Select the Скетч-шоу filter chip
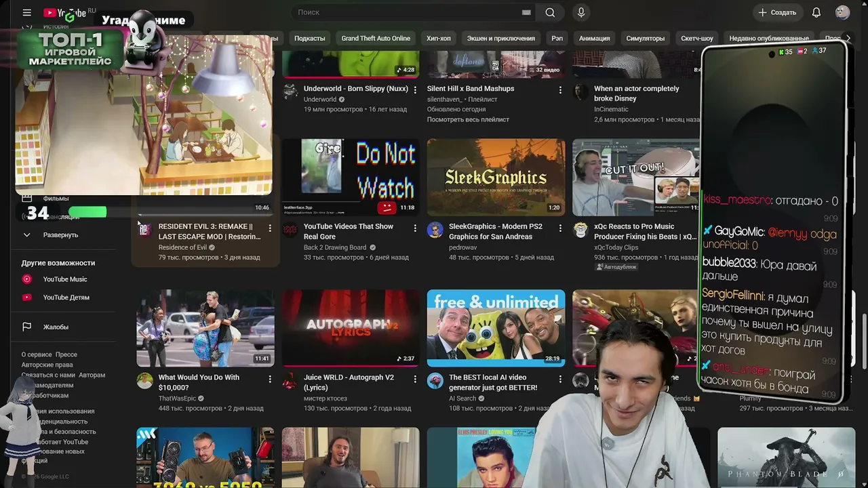The width and height of the screenshot is (868, 488). pyautogui.click(x=697, y=39)
